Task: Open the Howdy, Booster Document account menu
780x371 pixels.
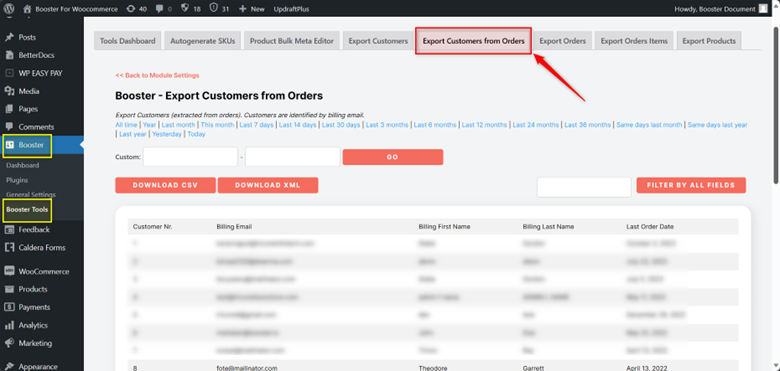Action: click(x=721, y=9)
